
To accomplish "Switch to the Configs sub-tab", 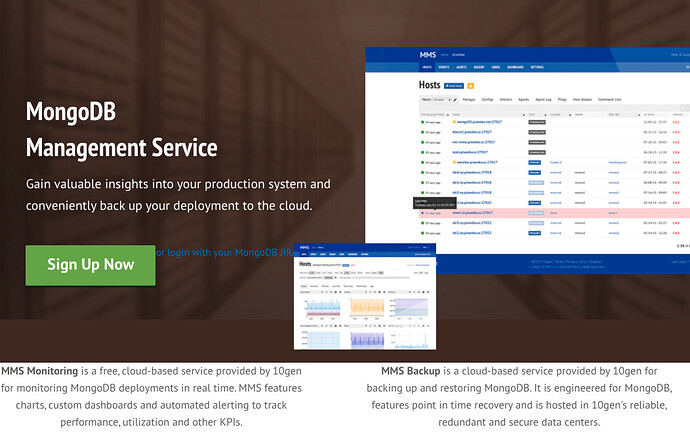I will tap(487, 99).
